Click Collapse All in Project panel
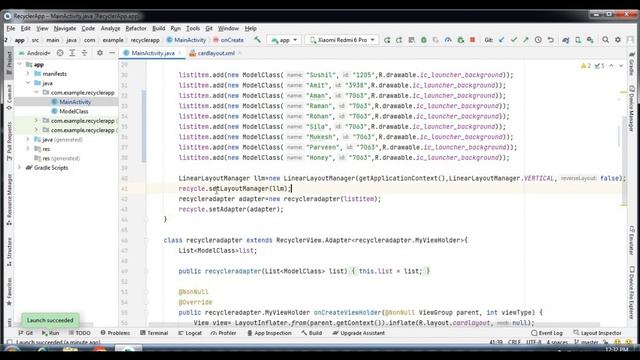This screenshot has height=360, width=640. coord(84,53)
